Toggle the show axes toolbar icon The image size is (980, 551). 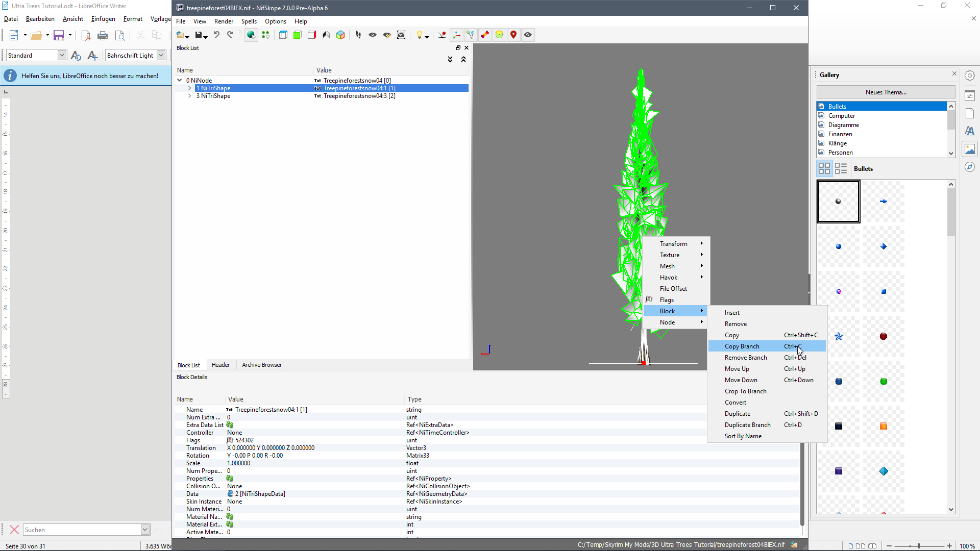(x=456, y=35)
